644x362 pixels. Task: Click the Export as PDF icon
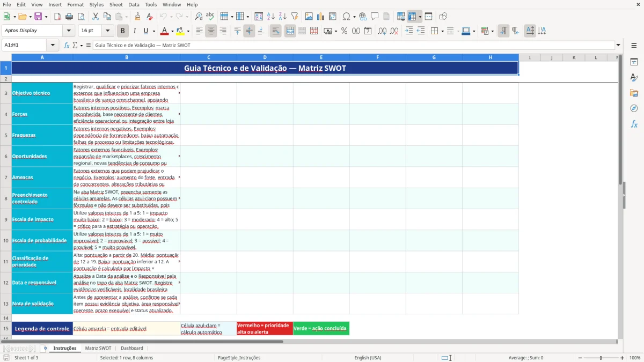click(x=57, y=17)
